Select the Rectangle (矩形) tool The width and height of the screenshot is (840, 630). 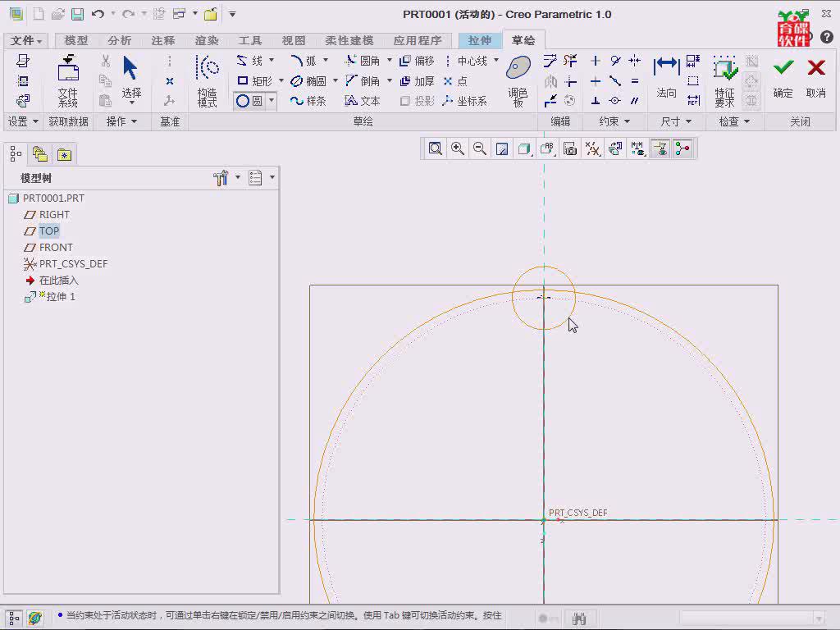pos(254,81)
